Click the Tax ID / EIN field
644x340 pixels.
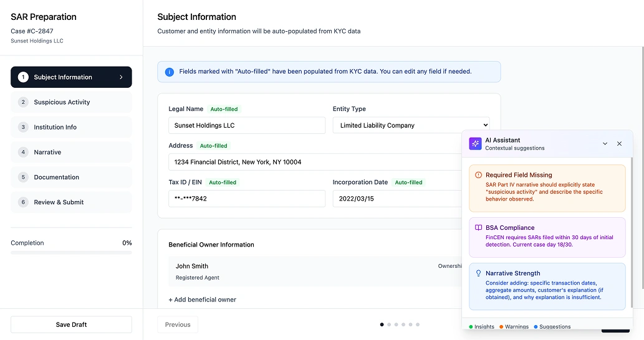(247, 199)
